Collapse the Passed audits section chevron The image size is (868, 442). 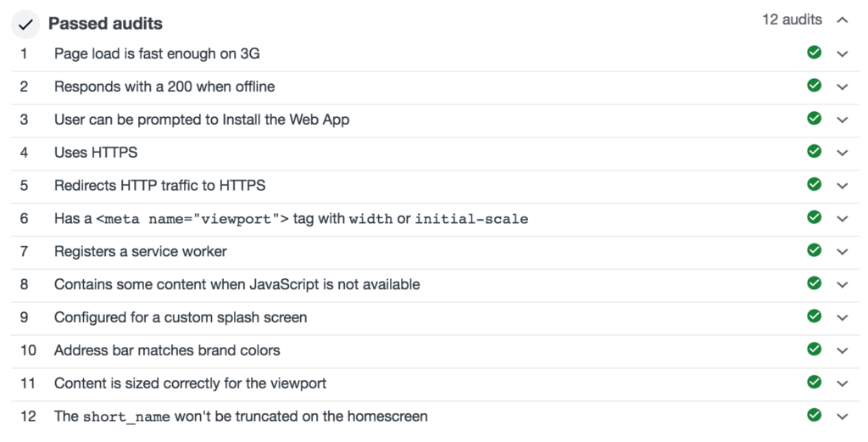[842, 20]
